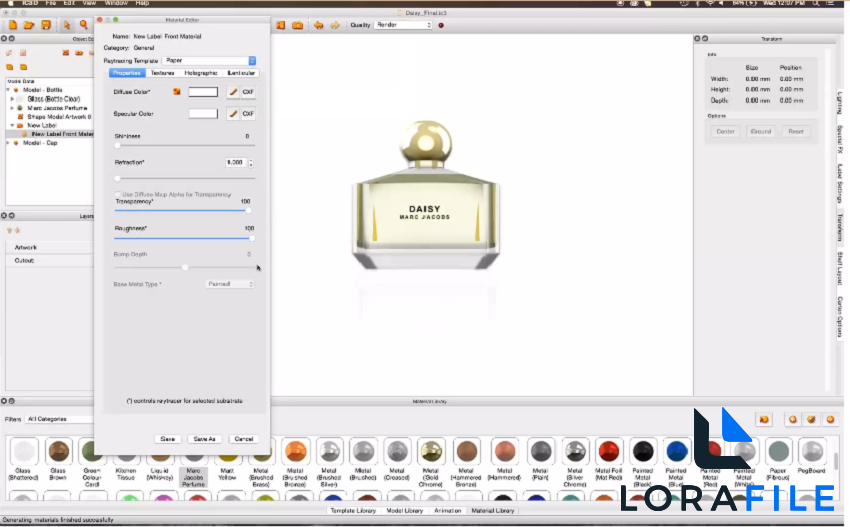Image resolution: width=850 pixels, height=527 pixels.
Task: Select Glass (Shattered) material thumbnail
Action: [24, 451]
